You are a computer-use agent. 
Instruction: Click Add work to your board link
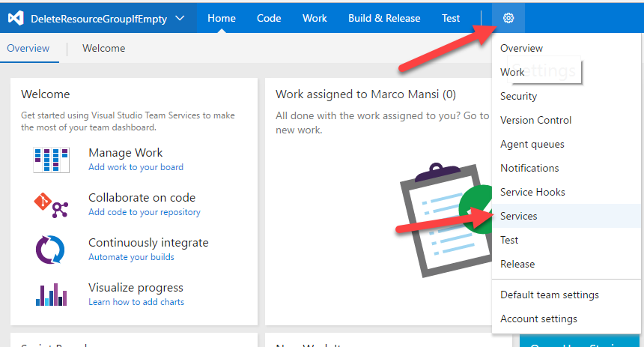coord(136,167)
